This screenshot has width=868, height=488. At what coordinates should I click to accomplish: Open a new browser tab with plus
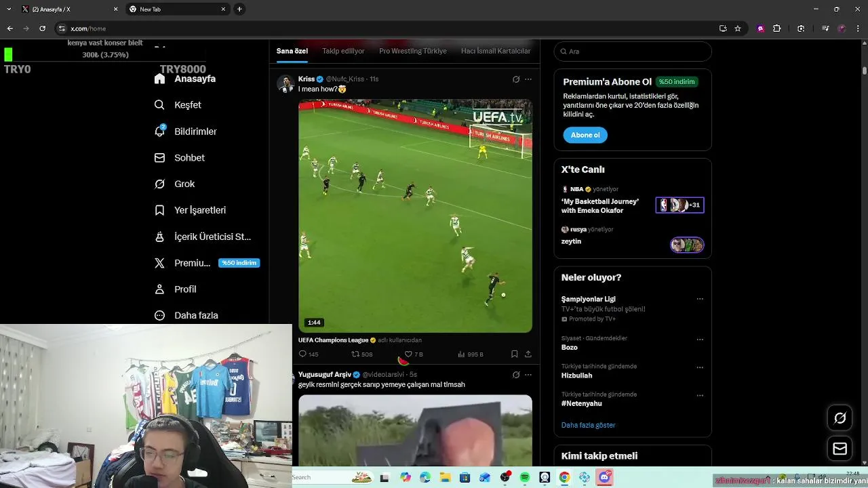pos(239,9)
